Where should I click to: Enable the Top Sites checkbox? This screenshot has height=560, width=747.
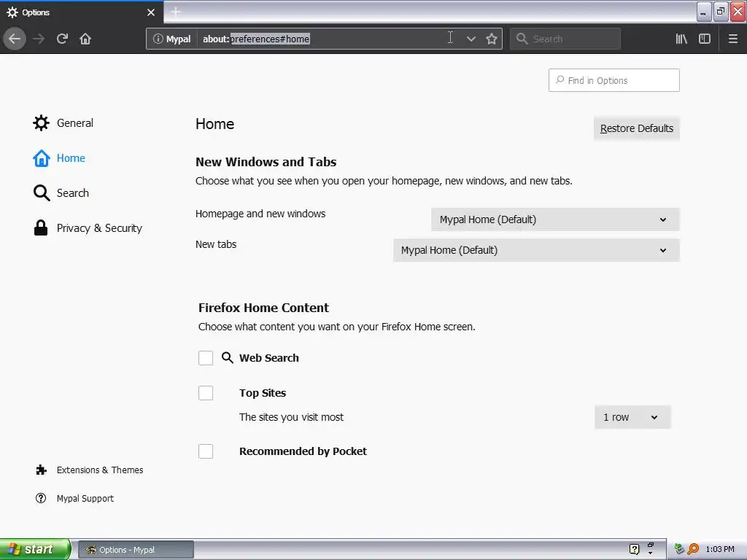click(206, 393)
